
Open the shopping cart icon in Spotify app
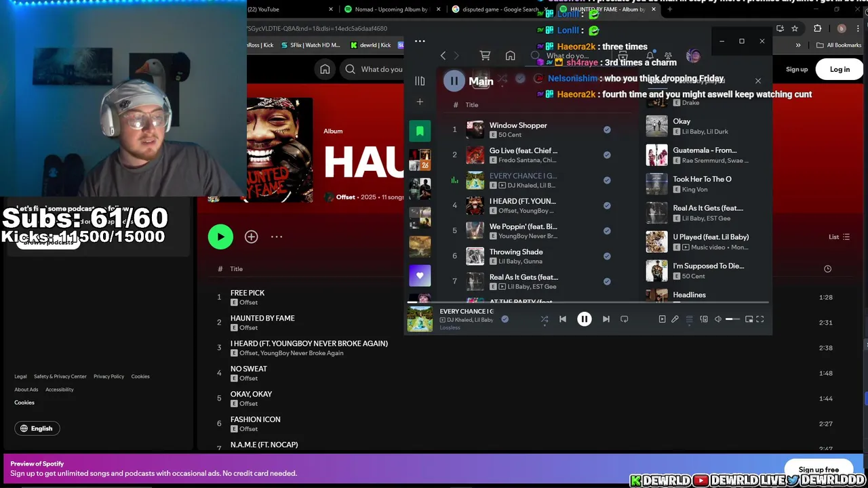click(485, 56)
